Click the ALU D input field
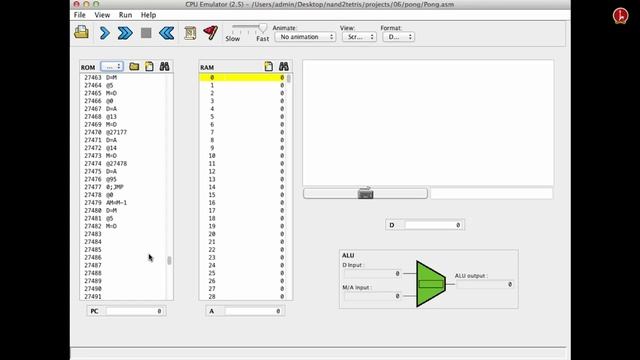The width and height of the screenshot is (640, 360). point(372,273)
